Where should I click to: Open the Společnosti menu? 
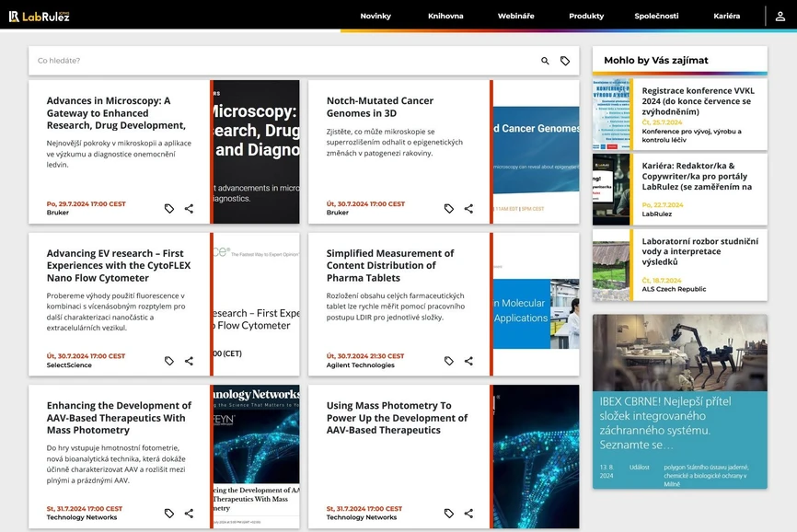[656, 17]
